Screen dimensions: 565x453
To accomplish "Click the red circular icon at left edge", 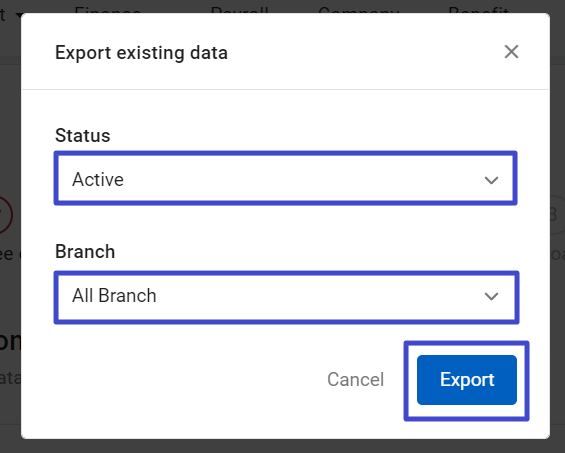I will point(6,215).
